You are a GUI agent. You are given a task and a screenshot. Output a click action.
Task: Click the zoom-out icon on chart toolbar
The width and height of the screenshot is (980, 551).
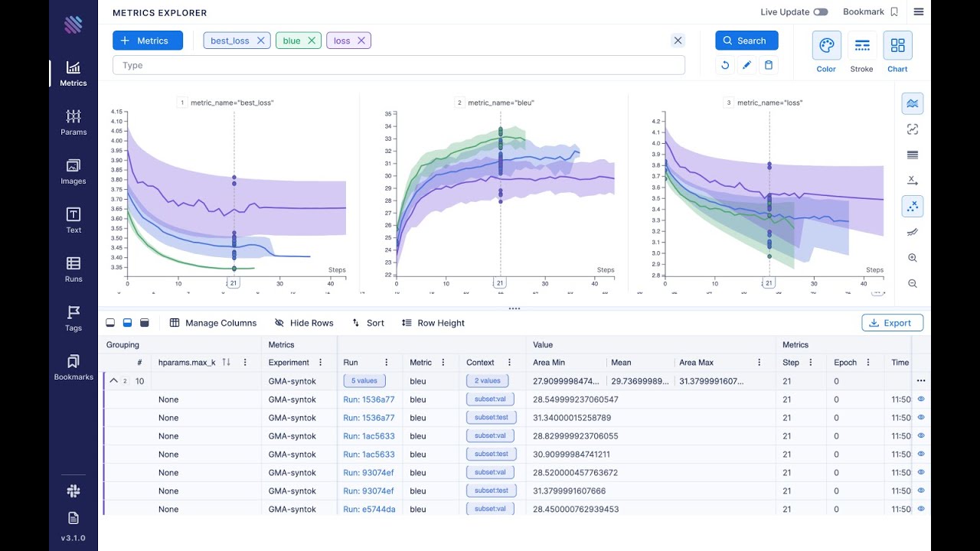[913, 284]
